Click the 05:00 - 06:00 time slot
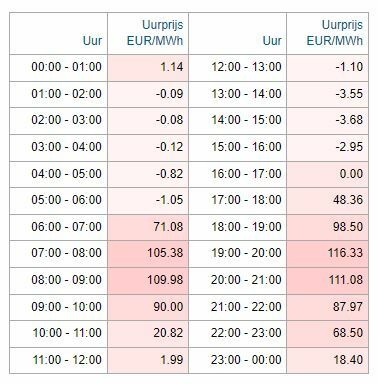This screenshot has width=378, height=384. [x=59, y=201]
